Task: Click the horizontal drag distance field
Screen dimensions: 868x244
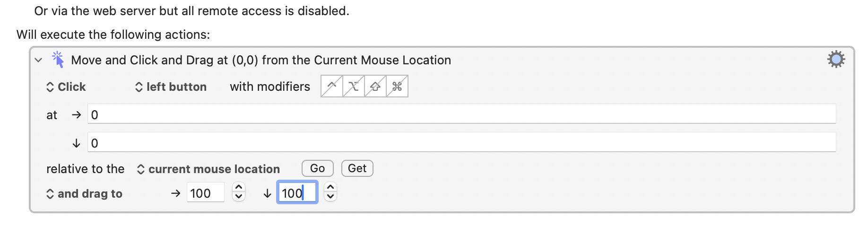Action: point(205,193)
